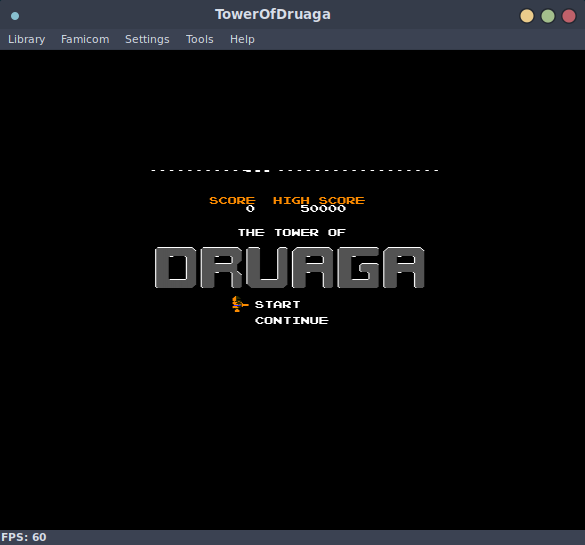Open the Library menu
The image size is (585, 545).
(x=26, y=39)
